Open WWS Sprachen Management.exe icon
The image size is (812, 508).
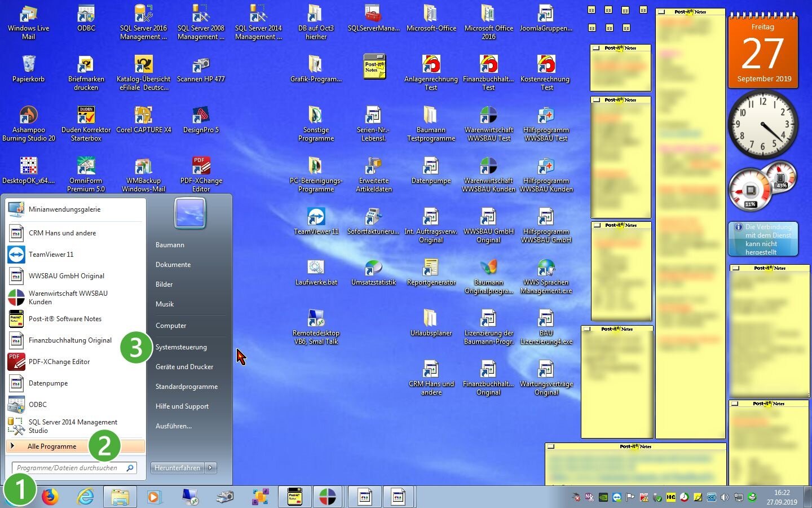546,277
